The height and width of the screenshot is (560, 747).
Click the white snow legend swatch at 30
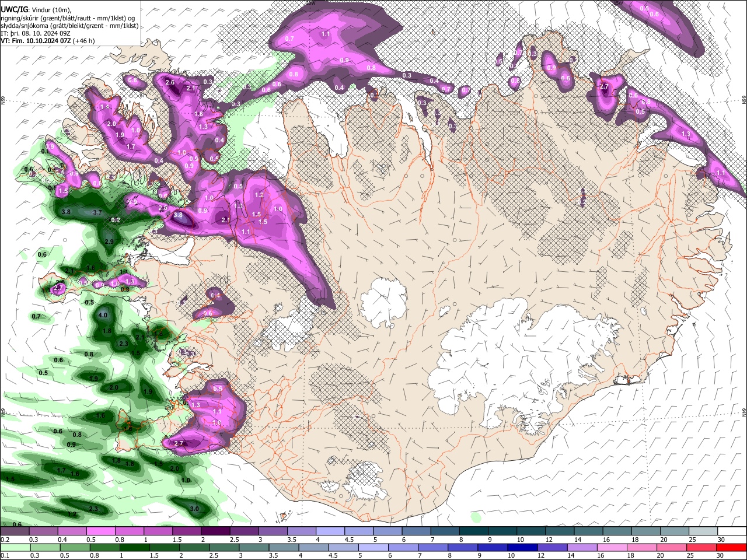[731, 531]
